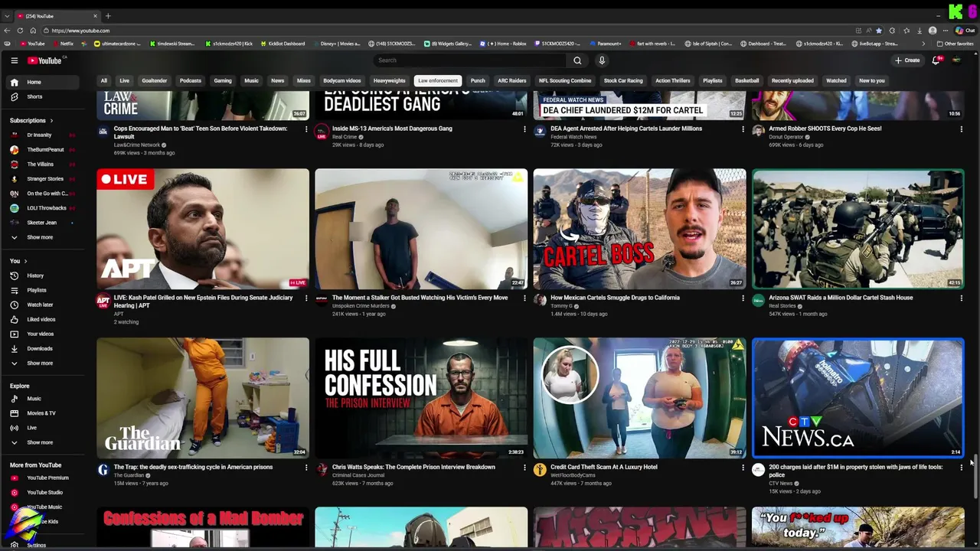The height and width of the screenshot is (551, 980).
Task: Open the notifications bell
Action: pos(936,60)
